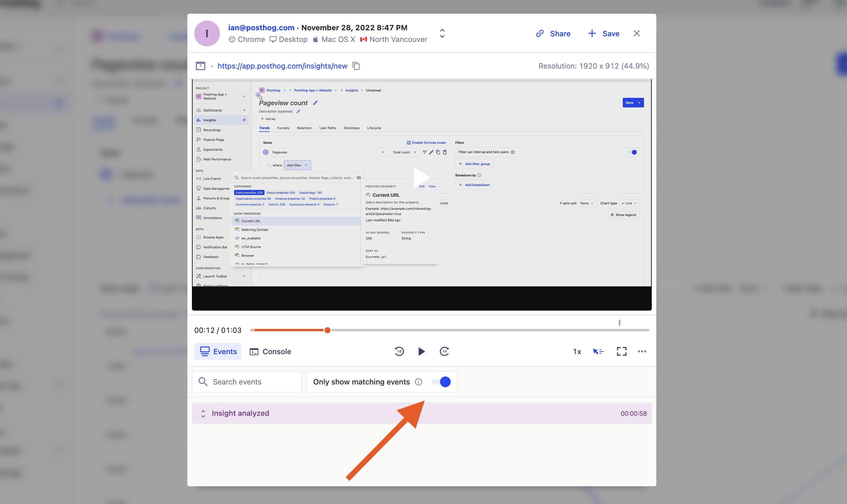Open the three-dots more options menu

pyautogui.click(x=642, y=351)
